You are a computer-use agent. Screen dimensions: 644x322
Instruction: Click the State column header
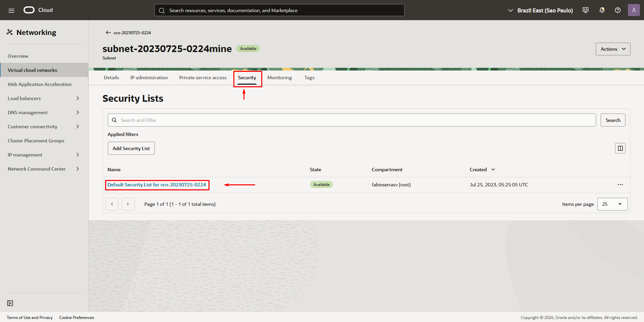(x=315, y=170)
